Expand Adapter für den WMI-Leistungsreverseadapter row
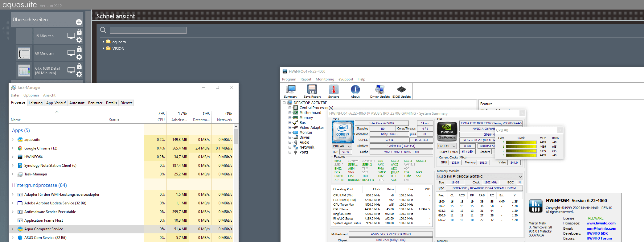644x242 pixels. [x=13, y=195]
